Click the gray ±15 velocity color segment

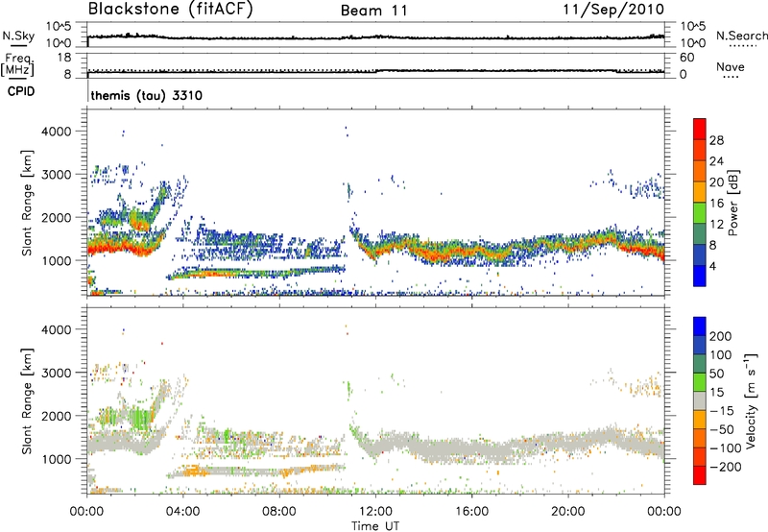(x=700, y=401)
